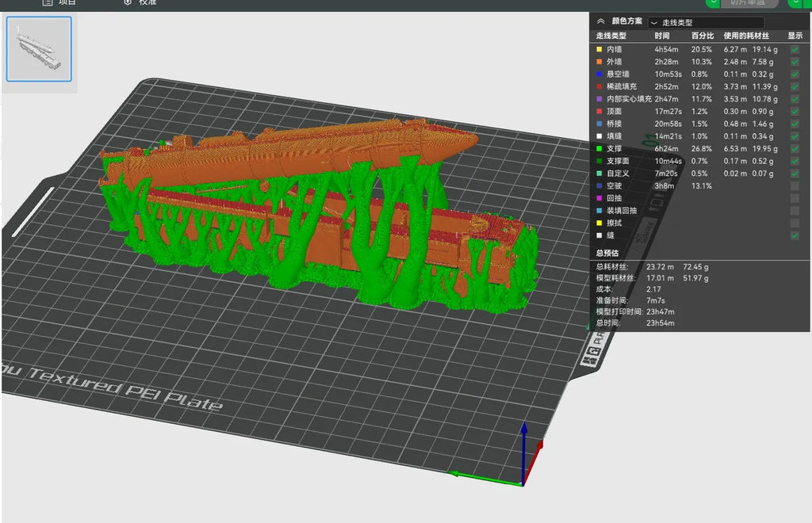Click the blue 悬空墙 color swatch
The image size is (812, 523).
(x=599, y=74)
